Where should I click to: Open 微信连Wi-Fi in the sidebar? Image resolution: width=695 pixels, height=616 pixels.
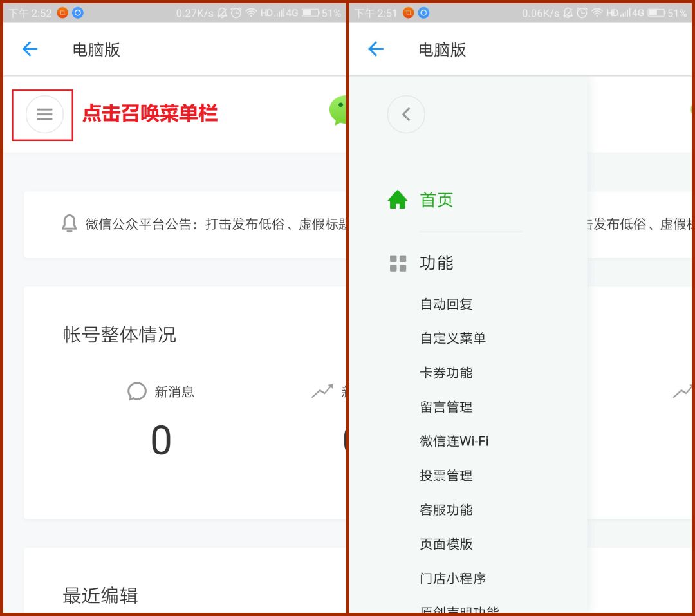454,442
